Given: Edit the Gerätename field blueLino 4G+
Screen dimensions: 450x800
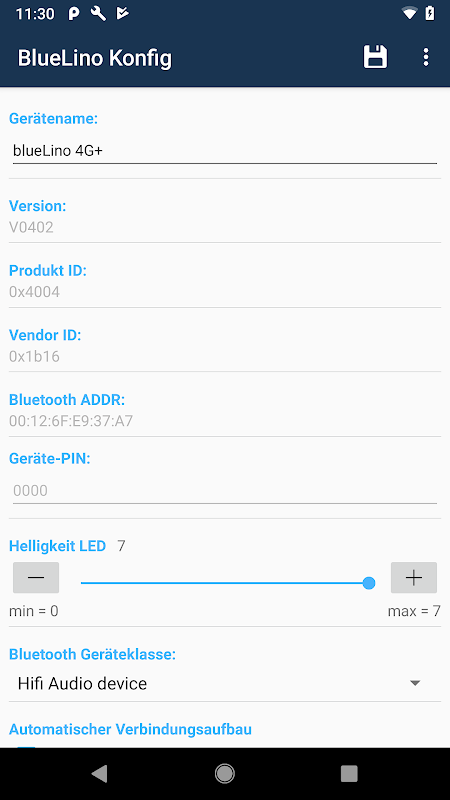Looking at the screenshot, I should 224,151.
